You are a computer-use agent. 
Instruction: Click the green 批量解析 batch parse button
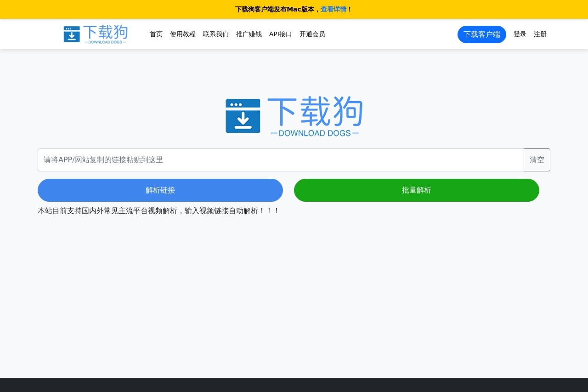[416, 190]
